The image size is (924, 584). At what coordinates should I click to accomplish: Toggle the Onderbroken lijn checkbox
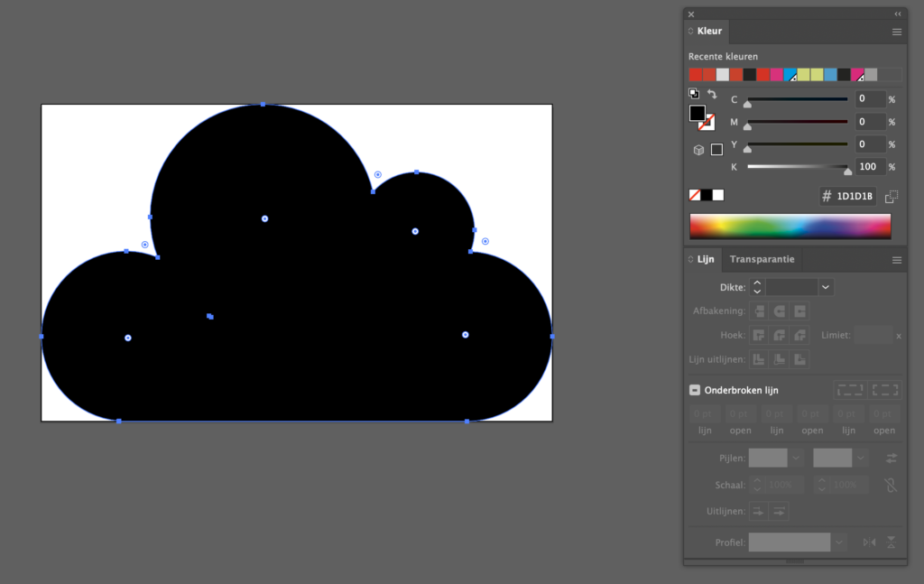tap(695, 390)
